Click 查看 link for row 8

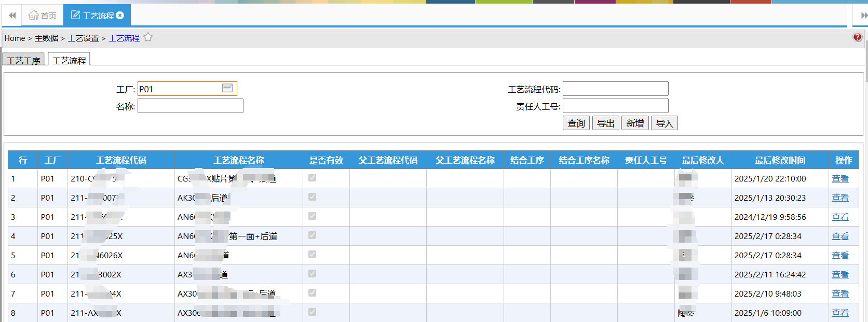pos(840,313)
